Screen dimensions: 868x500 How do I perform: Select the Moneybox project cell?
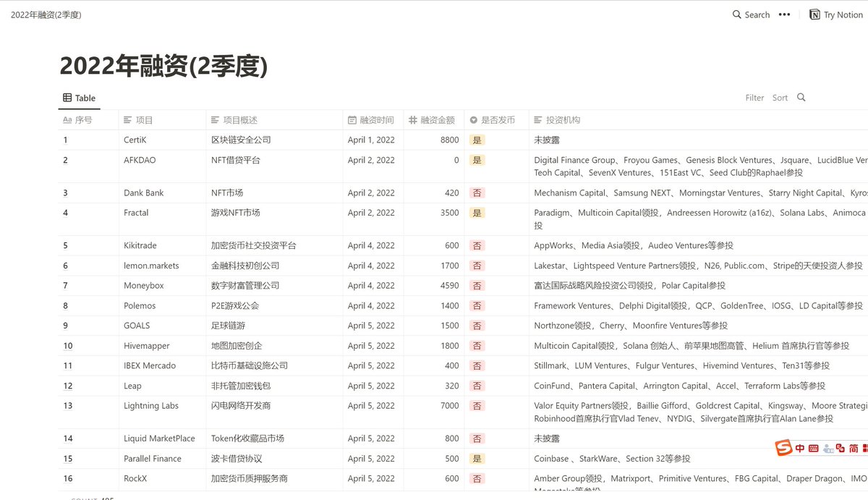click(x=162, y=285)
